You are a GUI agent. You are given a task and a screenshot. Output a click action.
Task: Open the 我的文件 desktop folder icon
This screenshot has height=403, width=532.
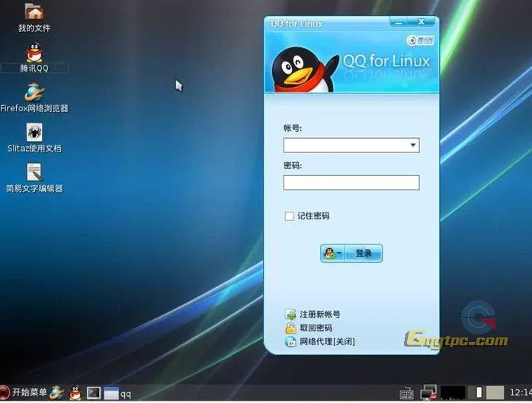click(34, 11)
